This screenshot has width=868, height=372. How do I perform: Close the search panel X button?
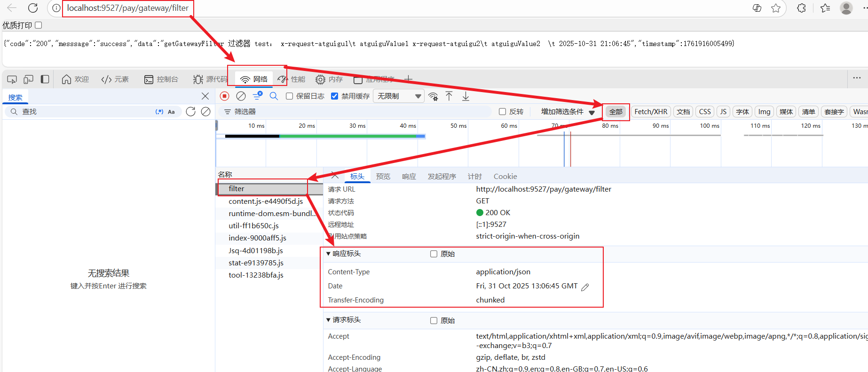click(x=205, y=96)
